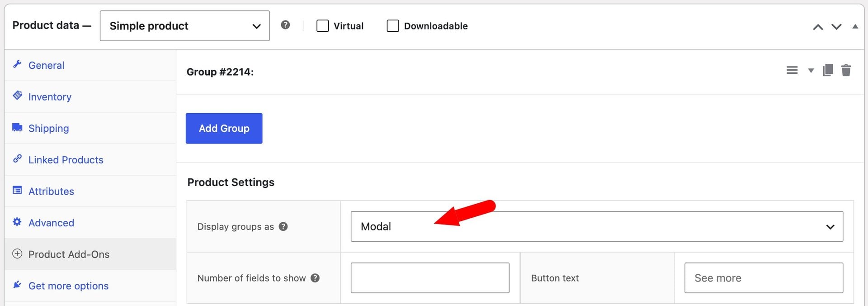Screen dimensions: 868x306
Task: Click the Attributes list icon
Action: pos(17,190)
